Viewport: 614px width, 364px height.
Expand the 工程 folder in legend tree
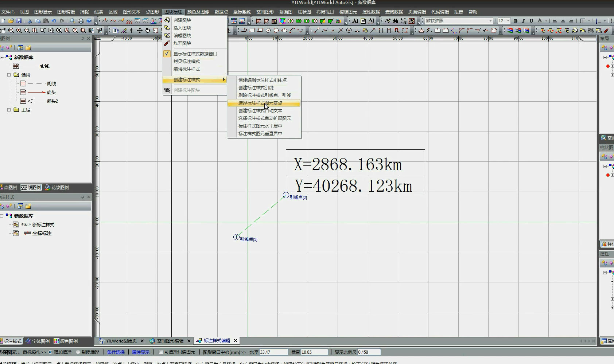pos(9,110)
